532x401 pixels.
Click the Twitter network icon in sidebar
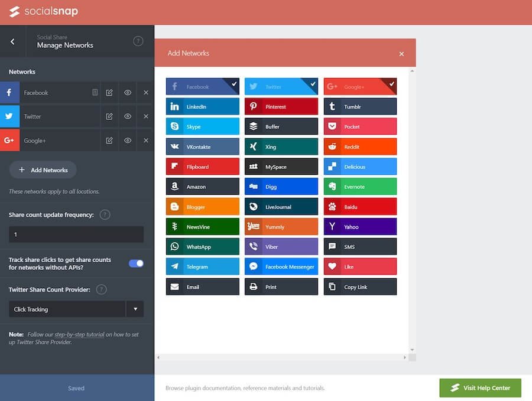9,116
